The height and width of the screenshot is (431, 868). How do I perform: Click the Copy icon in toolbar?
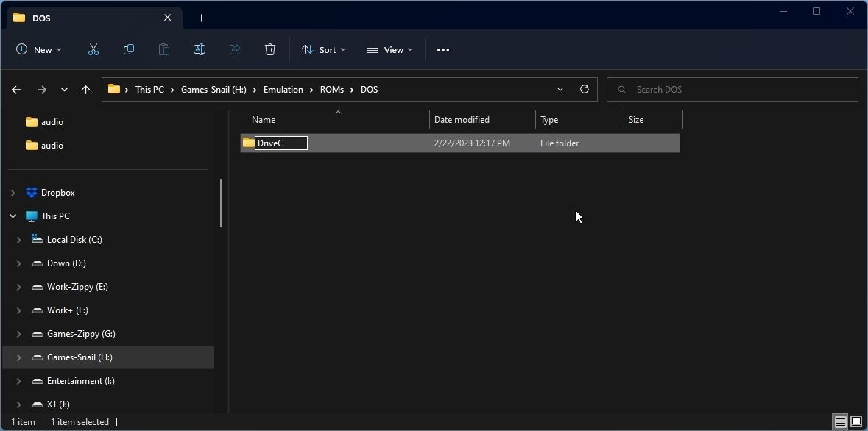[x=129, y=49]
